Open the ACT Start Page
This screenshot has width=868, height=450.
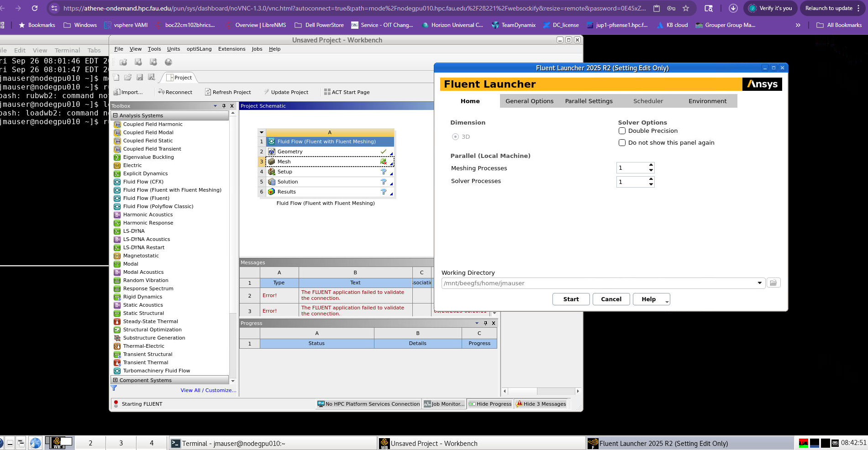coord(347,92)
